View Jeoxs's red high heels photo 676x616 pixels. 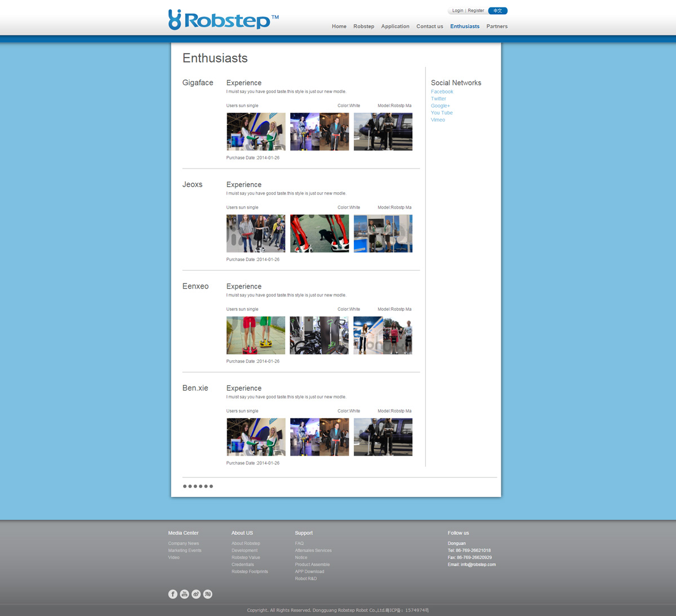pos(319,233)
